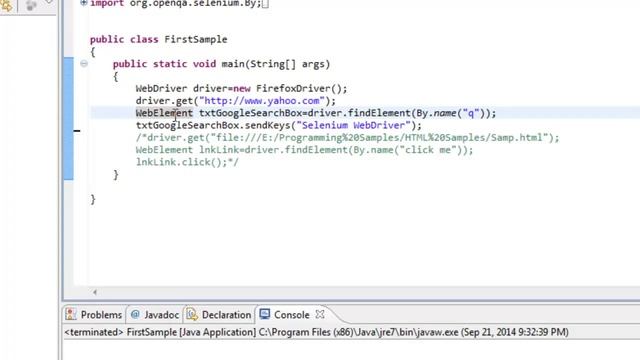The height and width of the screenshot is (360, 640).
Task: Click the new keyword before FirefoxDriver
Action: pos(242,89)
